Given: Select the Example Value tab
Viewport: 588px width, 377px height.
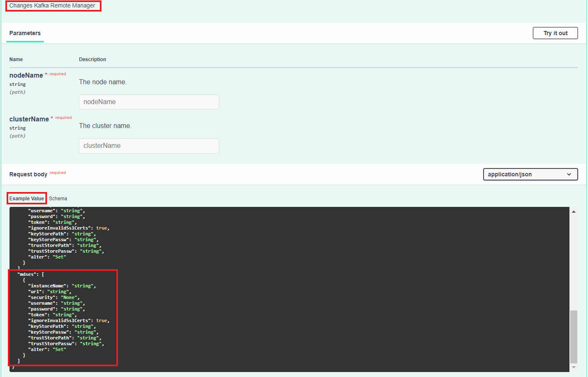Looking at the screenshot, I should pyautogui.click(x=26, y=199).
